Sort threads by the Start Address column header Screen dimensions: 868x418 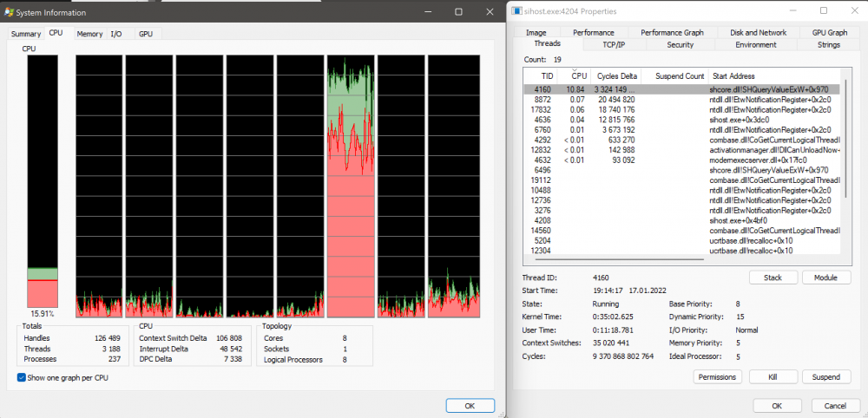[x=733, y=76]
